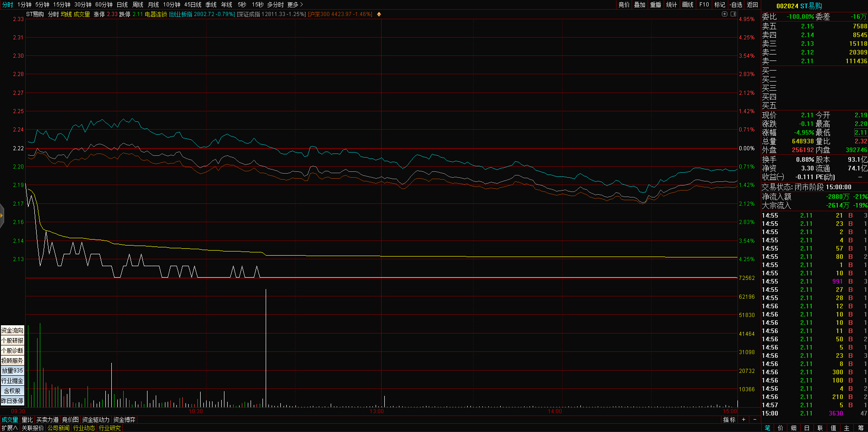Screen dimensions: 868x432
Task: Toggle the 均线 average line display
Action: coord(66,14)
